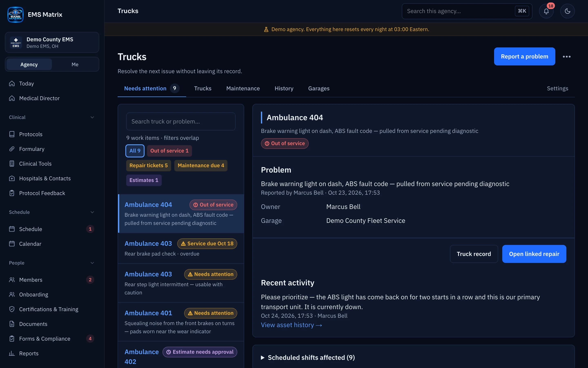Click the Search truck or problem field

pos(181,121)
